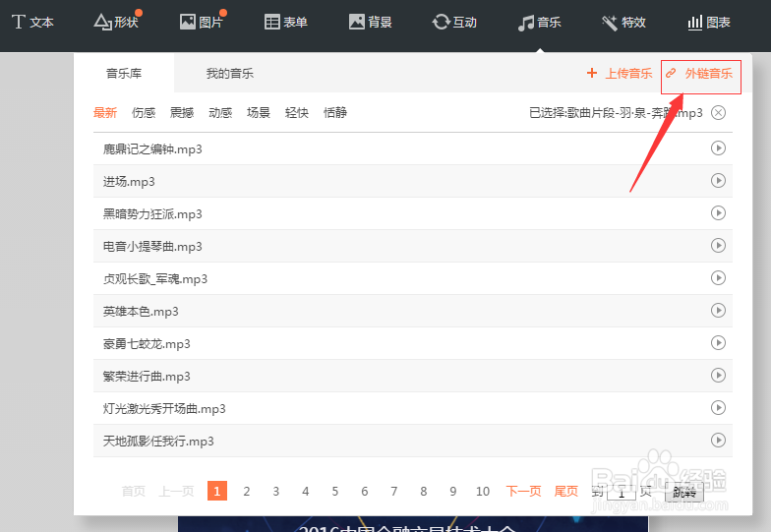Click 上一页 previous page link

coord(176,491)
